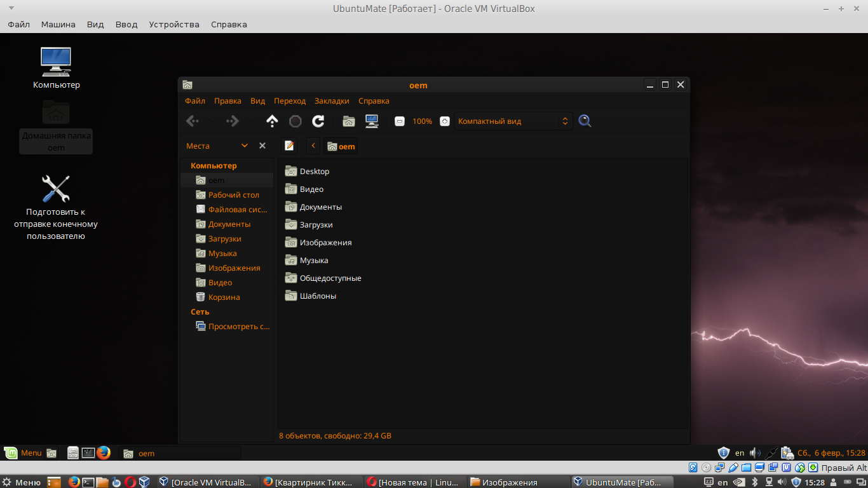Open Firefox from the MATE panel
This screenshot has width=868, height=488.
point(104,453)
